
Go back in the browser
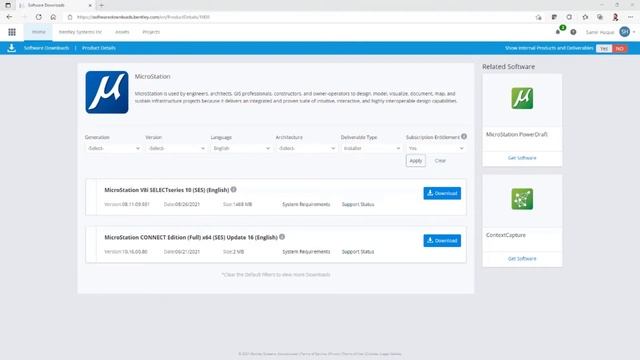click(x=9, y=17)
